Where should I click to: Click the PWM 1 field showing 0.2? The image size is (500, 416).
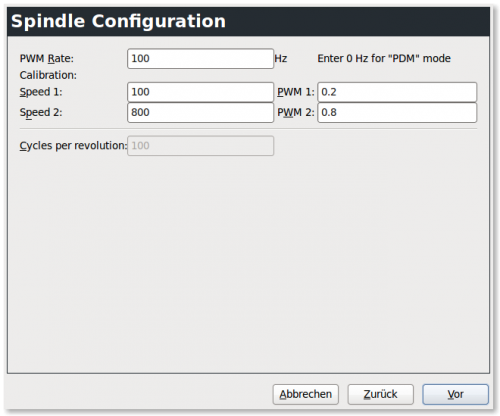(x=397, y=92)
